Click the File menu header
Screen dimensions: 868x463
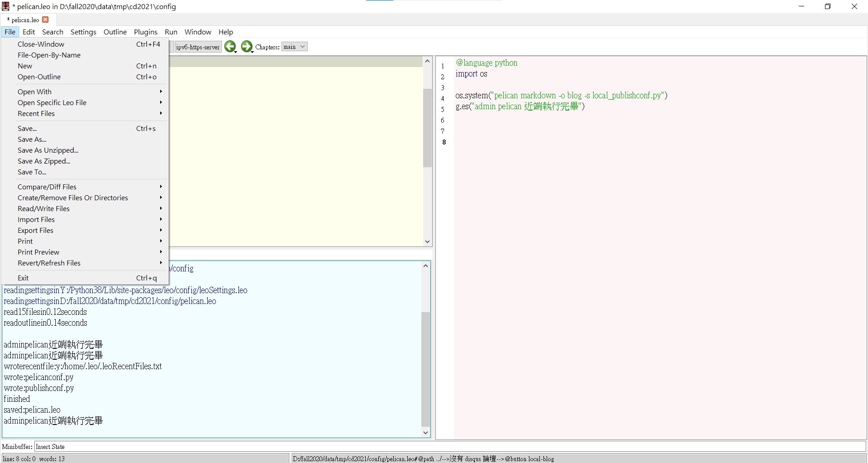pyautogui.click(x=10, y=32)
